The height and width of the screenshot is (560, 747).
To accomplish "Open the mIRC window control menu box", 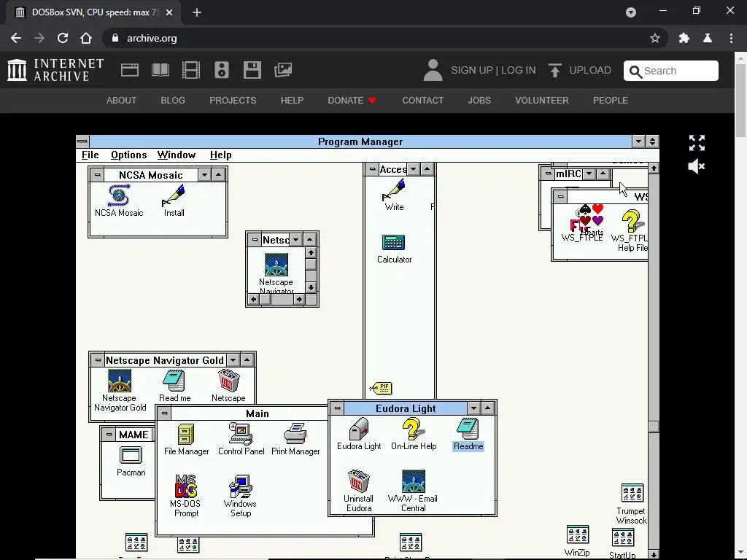I will (x=548, y=174).
